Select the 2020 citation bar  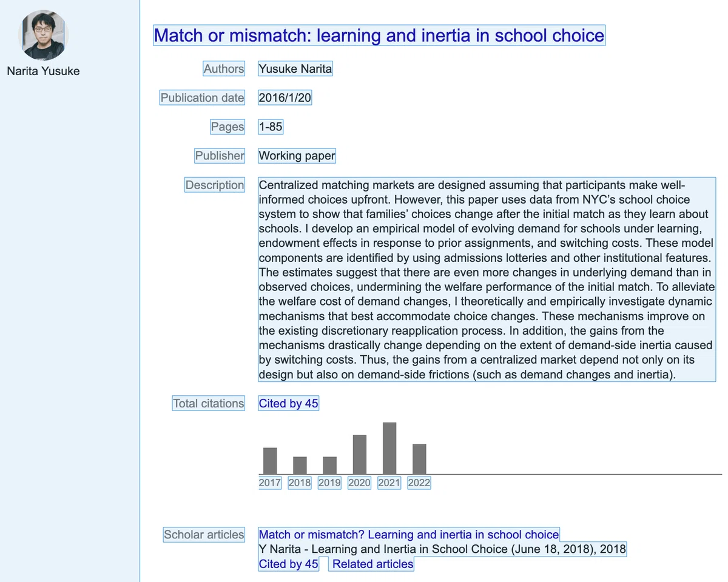pos(359,454)
